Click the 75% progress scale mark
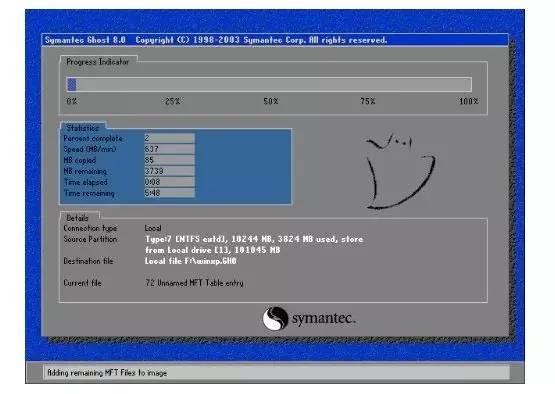 368,101
